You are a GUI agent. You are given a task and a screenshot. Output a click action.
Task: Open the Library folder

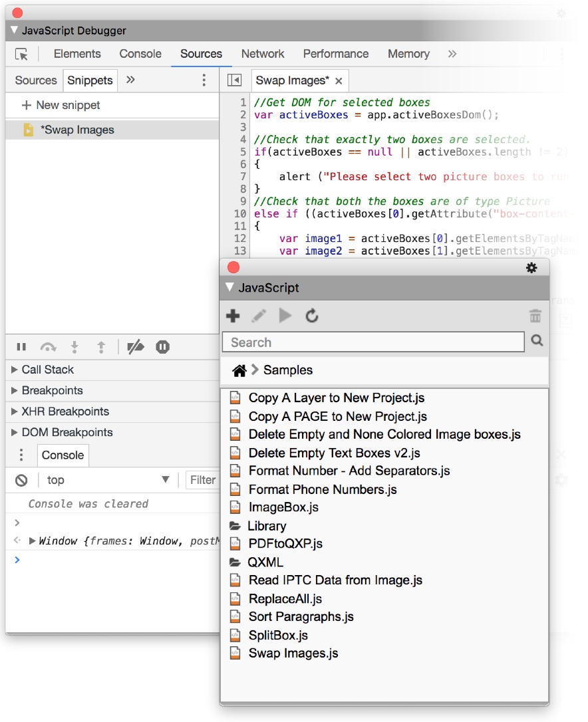pos(267,526)
